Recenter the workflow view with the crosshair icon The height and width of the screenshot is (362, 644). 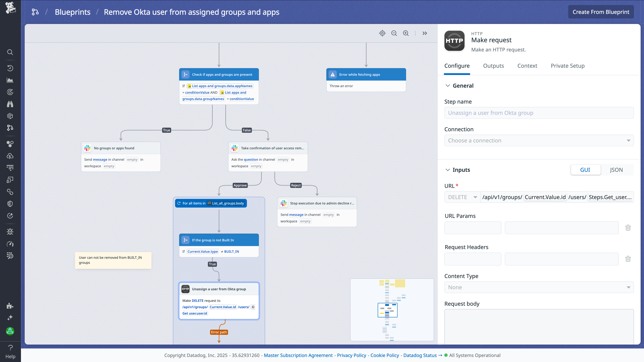coord(382,33)
